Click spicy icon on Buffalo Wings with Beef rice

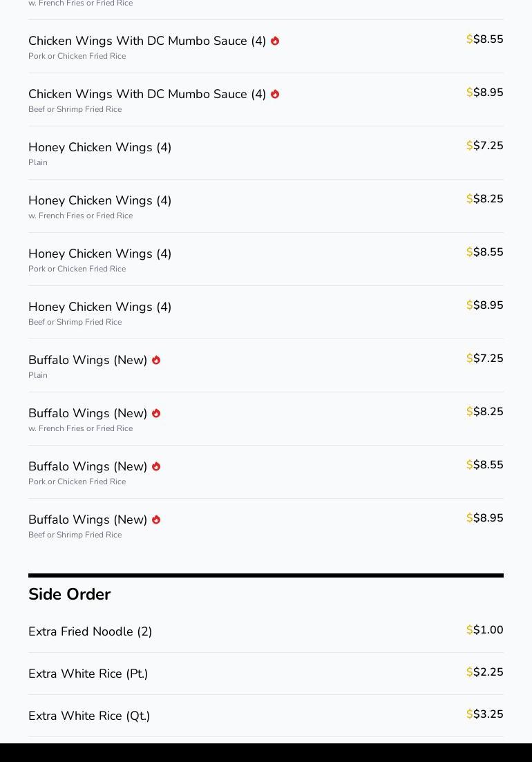(156, 520)
